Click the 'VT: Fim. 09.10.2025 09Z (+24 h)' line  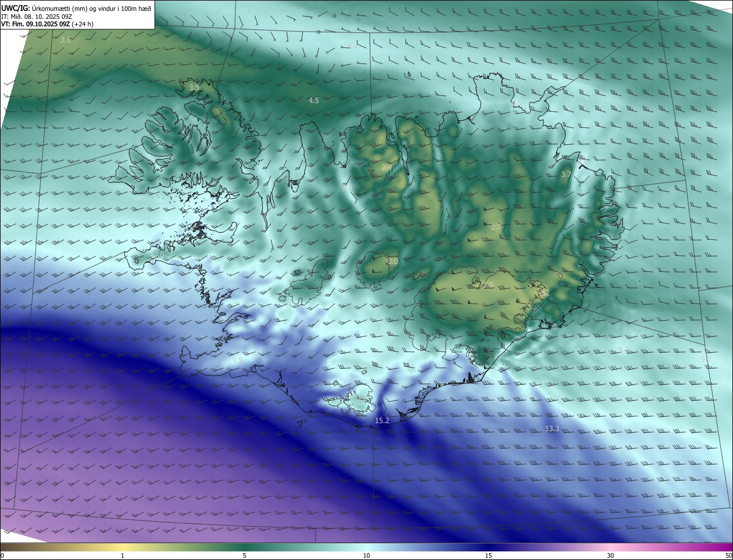coord(47,24)
